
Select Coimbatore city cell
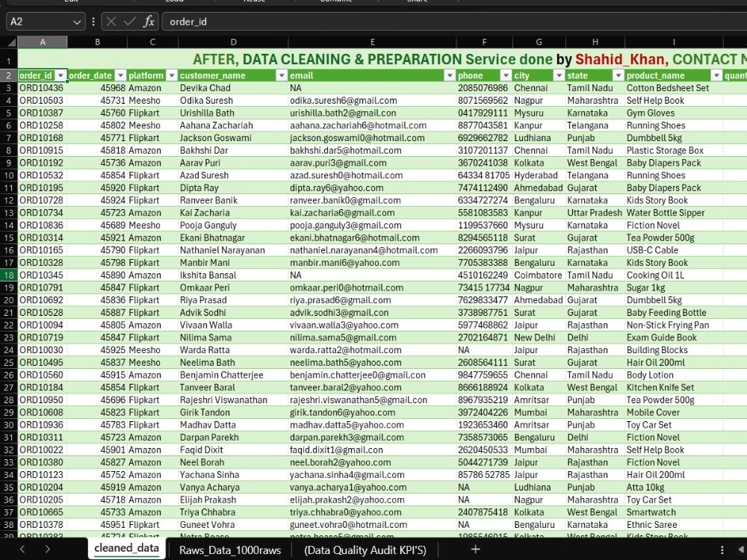pyautogui.click(x=539, y=275)
